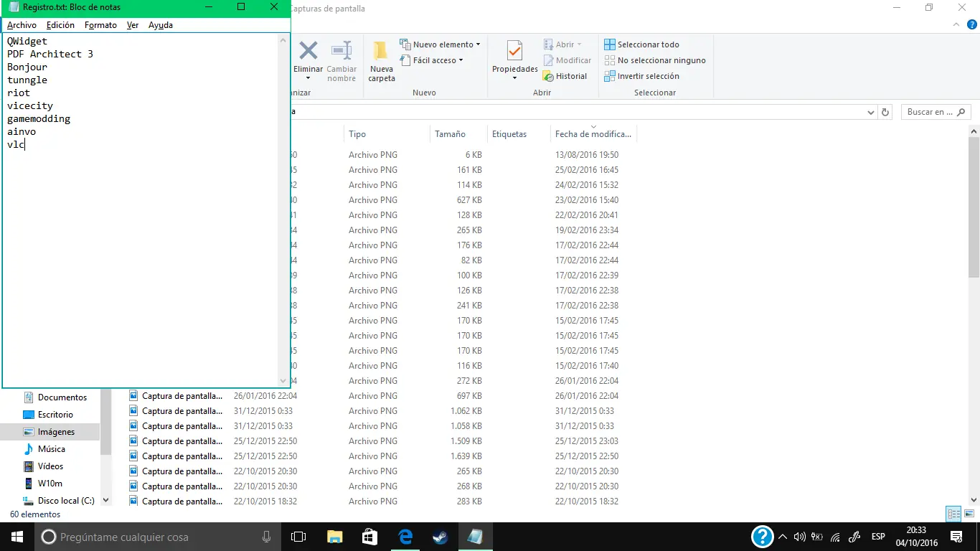
Task: Switch to details view icon
Action: click(x=953, y=514)
